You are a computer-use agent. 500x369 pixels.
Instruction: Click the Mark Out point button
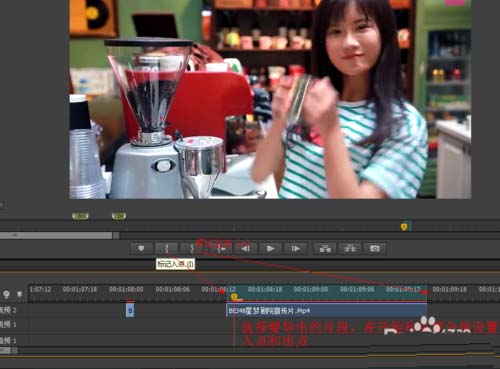point(192,249)
